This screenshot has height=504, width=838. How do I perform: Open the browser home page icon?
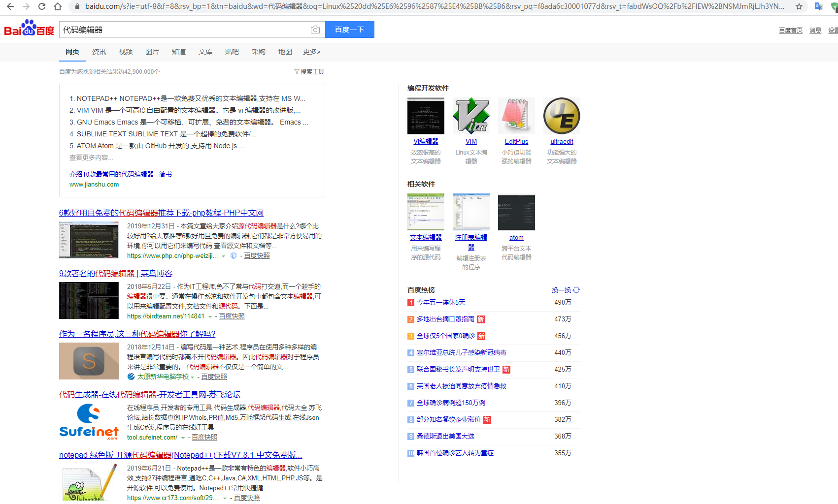(x=58, y=6)
